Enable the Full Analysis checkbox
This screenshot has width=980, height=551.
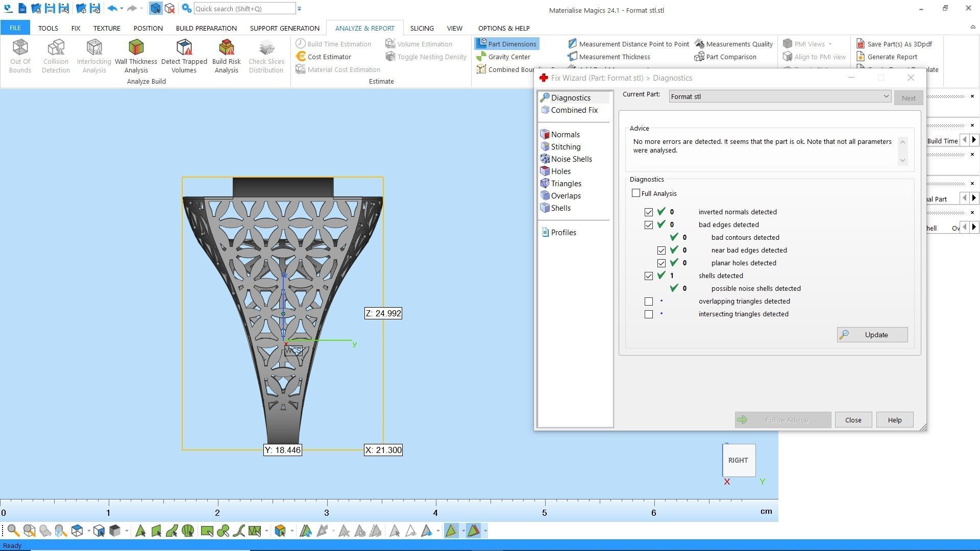point(636,193)
